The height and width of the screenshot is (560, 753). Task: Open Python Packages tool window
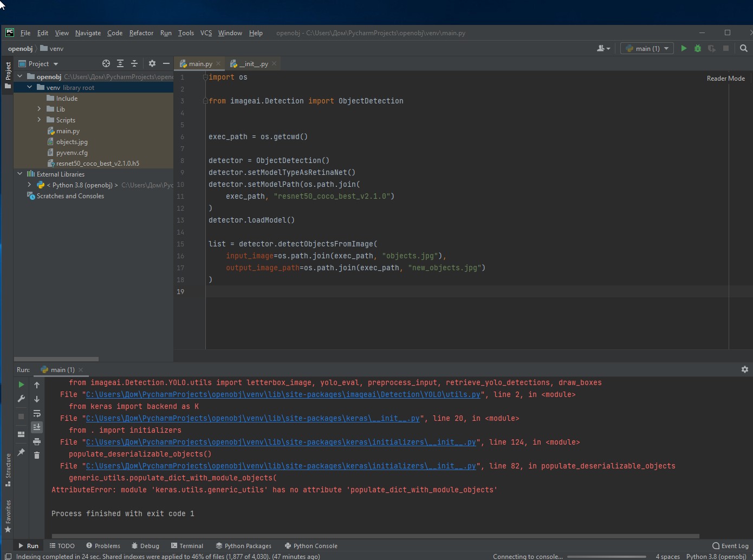click(x=243, y=546)
